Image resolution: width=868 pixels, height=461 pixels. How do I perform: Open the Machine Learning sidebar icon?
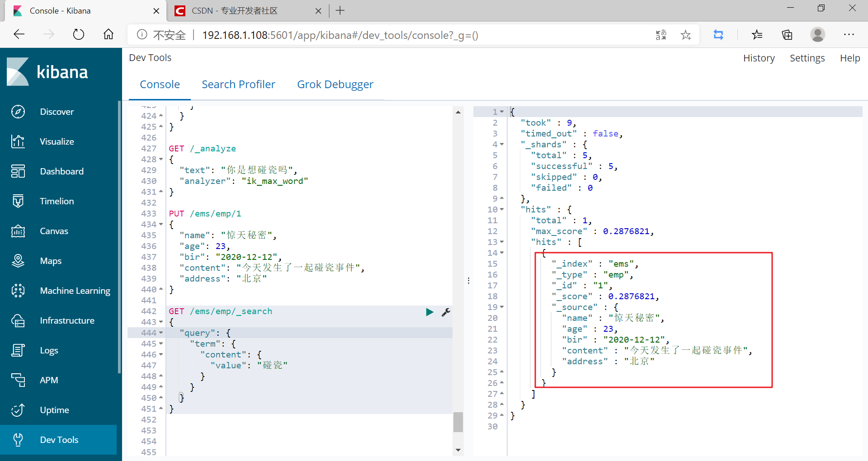point(18,291)
